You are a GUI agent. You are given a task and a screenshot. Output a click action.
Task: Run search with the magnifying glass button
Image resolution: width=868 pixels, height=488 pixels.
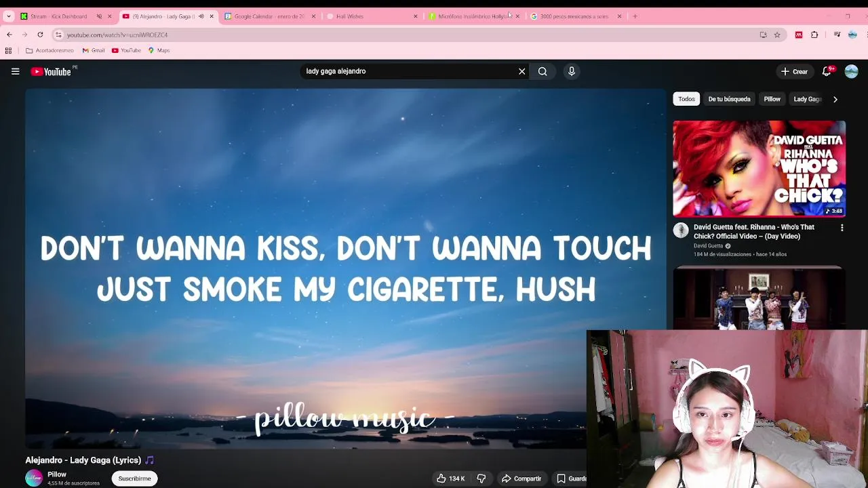click(542, 71)
